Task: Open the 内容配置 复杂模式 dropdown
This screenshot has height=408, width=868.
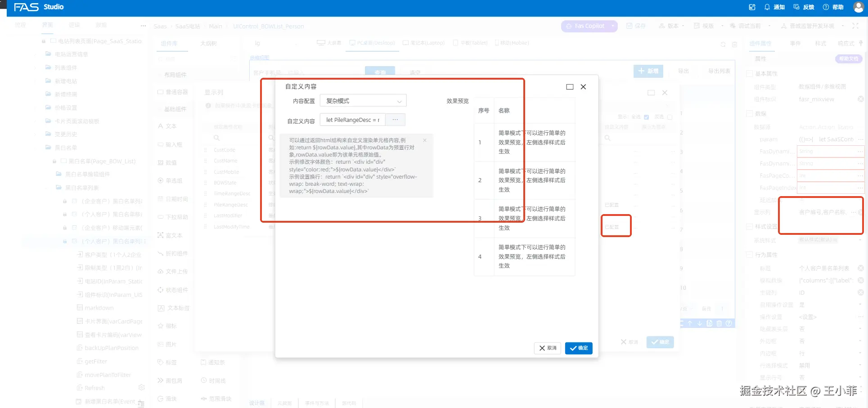Action: click(363, 101)
